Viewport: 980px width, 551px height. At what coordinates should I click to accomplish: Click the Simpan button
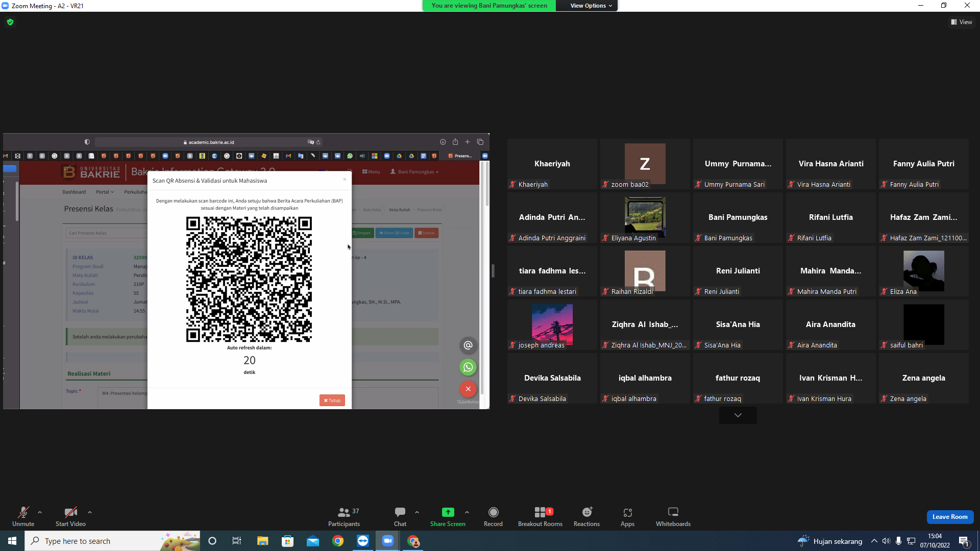(362, 233)
